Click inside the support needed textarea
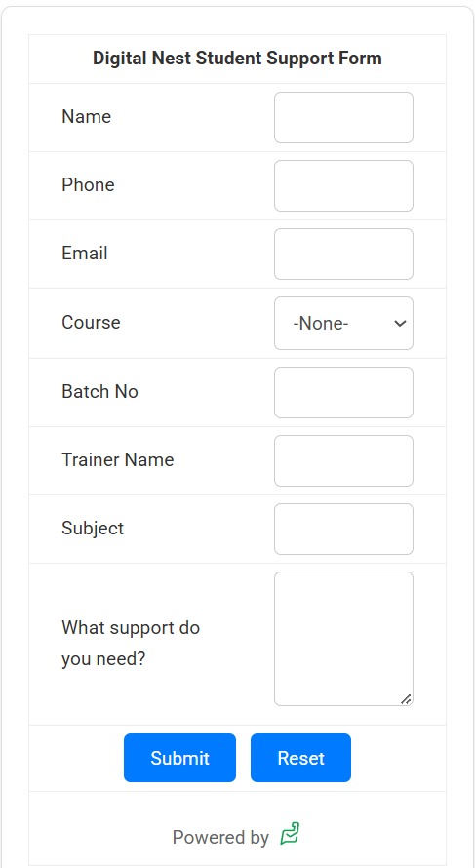 pyautogui.click(x=343, y=639)
